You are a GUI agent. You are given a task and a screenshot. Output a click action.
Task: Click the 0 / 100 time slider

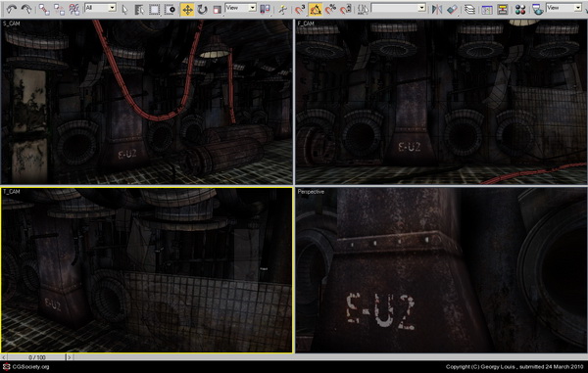coord(37,357)
